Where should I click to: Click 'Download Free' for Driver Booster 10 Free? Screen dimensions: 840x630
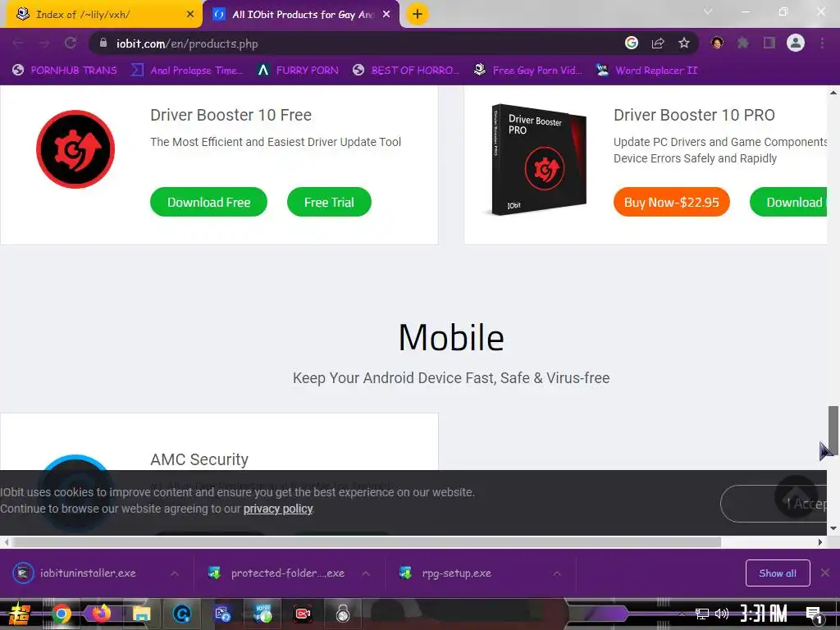[x=209, y=202]
